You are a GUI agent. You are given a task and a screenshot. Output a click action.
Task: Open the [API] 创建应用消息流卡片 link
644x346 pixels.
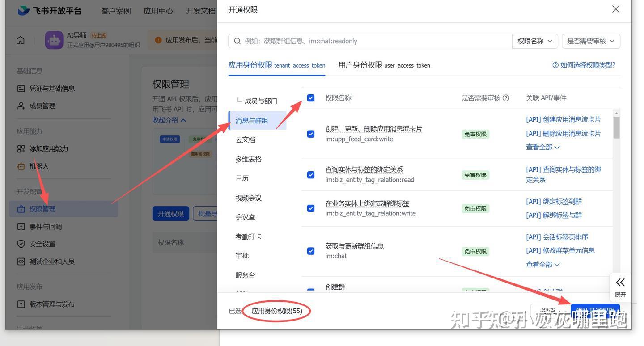coord(563,120)
